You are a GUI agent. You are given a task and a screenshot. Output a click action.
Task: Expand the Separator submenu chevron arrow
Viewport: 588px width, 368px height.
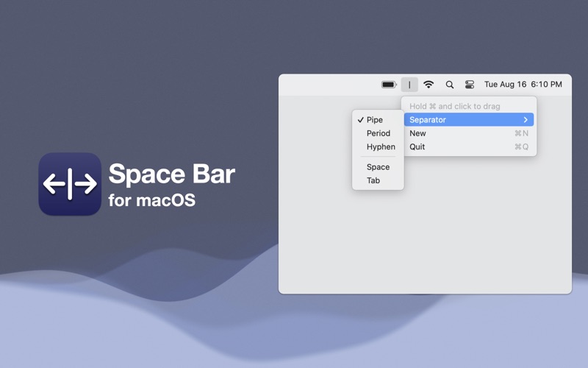pos(526,120)
